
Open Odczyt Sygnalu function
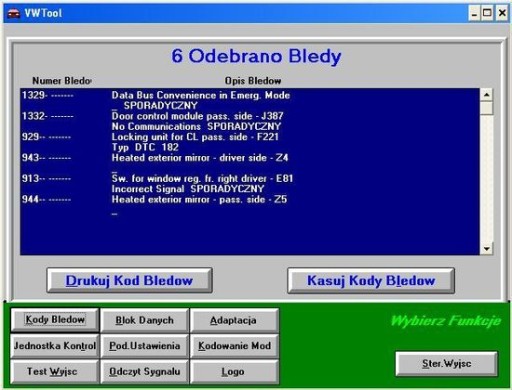click(144, 371)
